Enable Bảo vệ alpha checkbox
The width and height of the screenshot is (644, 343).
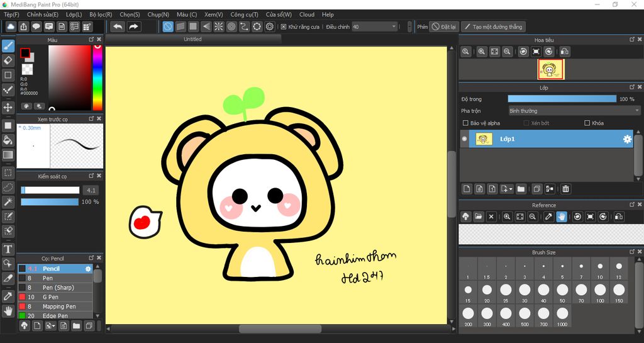click(x=465, y=123)
